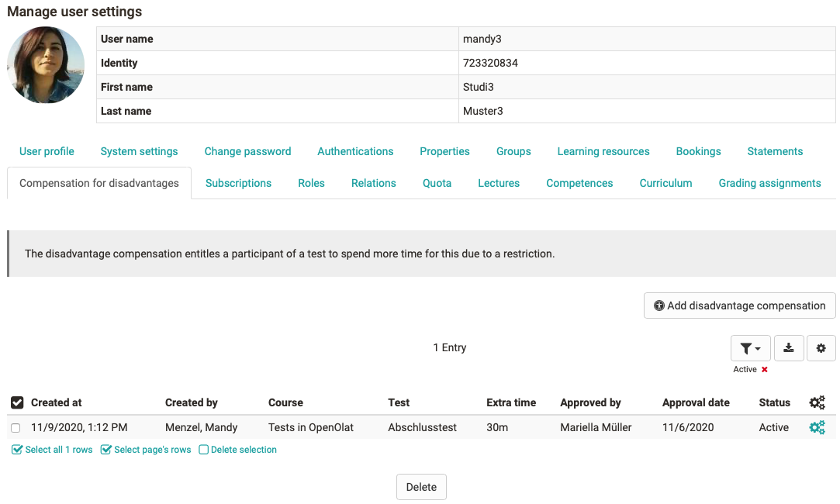
Task: Open the Curriculum tab
Action: point(665,183)
